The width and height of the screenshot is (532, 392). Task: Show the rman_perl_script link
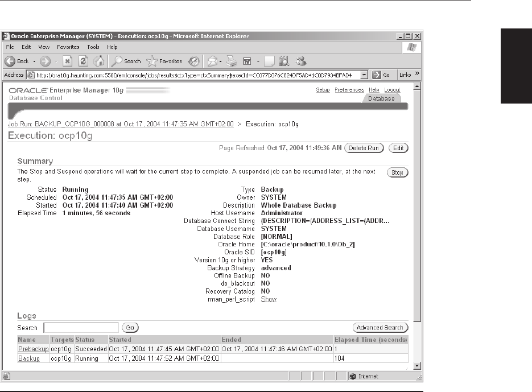pyautogui.click(x=269, y=299)
